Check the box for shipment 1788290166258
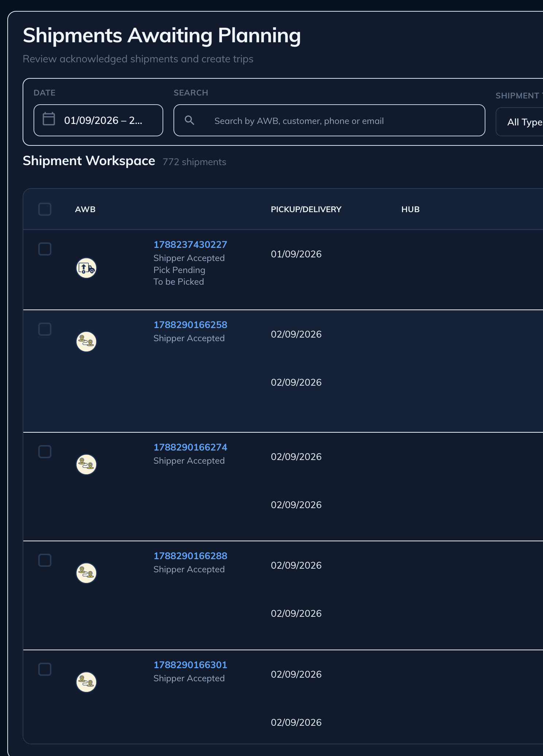The width and height of the screenshot is (543, 756). [45, 329]
